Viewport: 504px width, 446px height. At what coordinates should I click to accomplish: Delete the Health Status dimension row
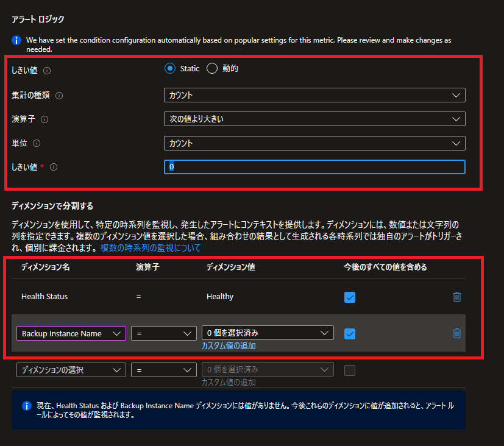coord(456,297)
